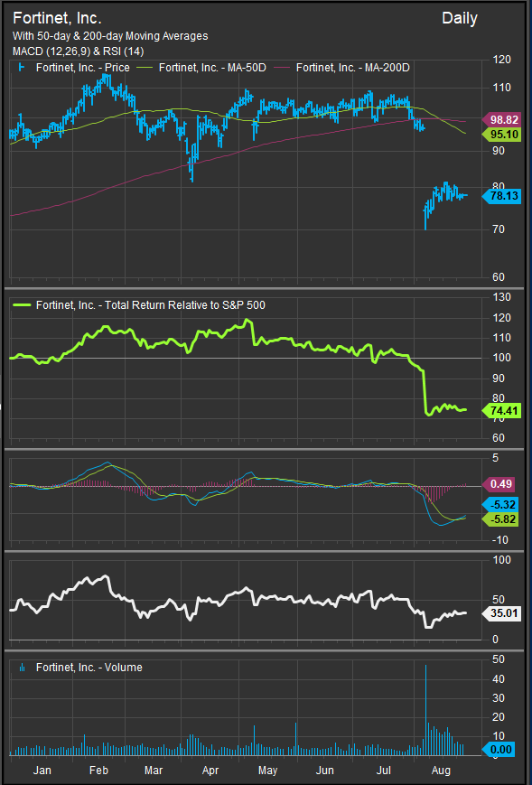The image size is (532, 785).
Task: Click the tallest August volume spike bar
Action: 425,710
